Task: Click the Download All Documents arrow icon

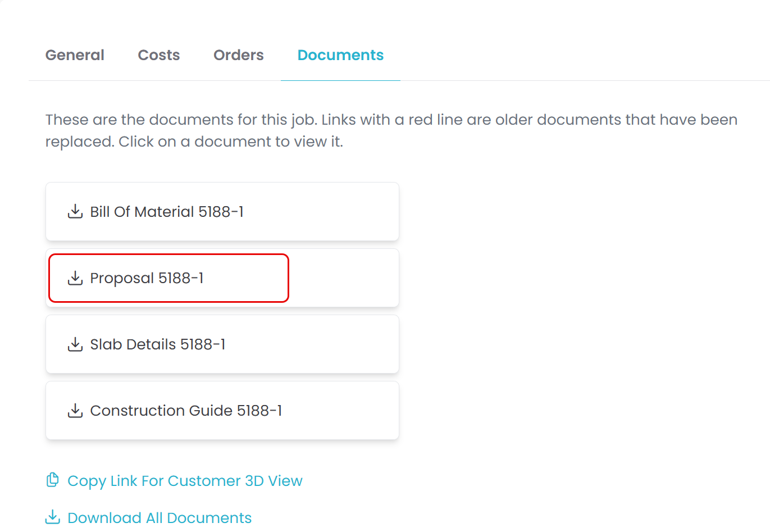Action: coord(52,517)
